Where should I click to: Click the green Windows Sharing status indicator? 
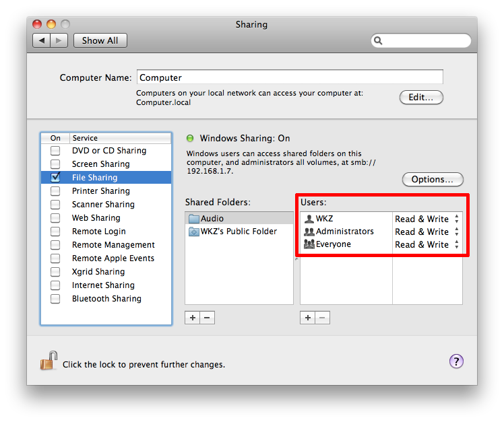coord(190,138)
